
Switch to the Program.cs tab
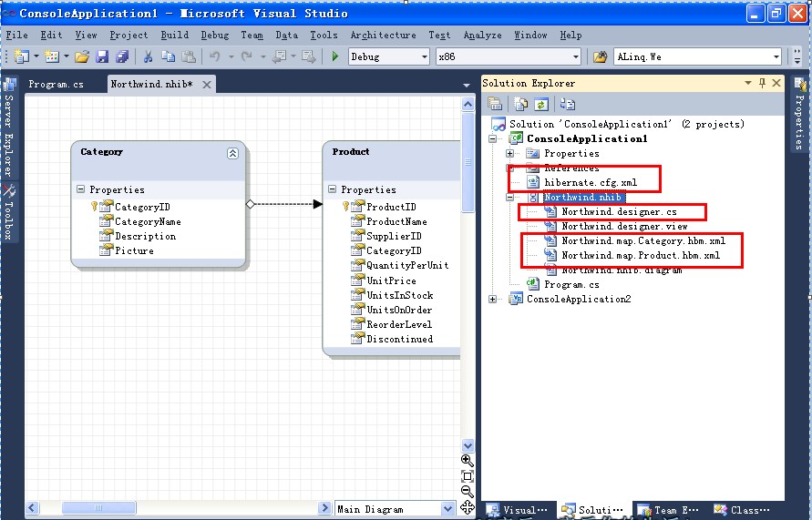point(56,85)
